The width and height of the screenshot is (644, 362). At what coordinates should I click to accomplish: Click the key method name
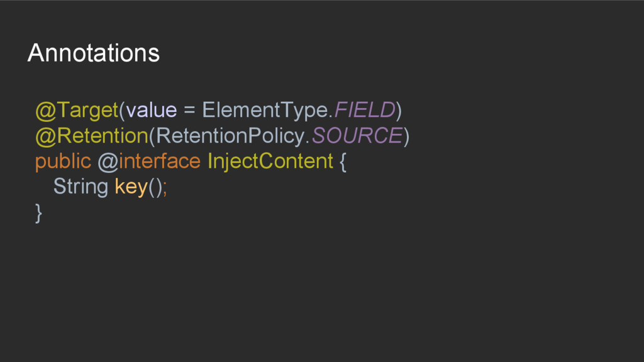[x=131, y=187]
